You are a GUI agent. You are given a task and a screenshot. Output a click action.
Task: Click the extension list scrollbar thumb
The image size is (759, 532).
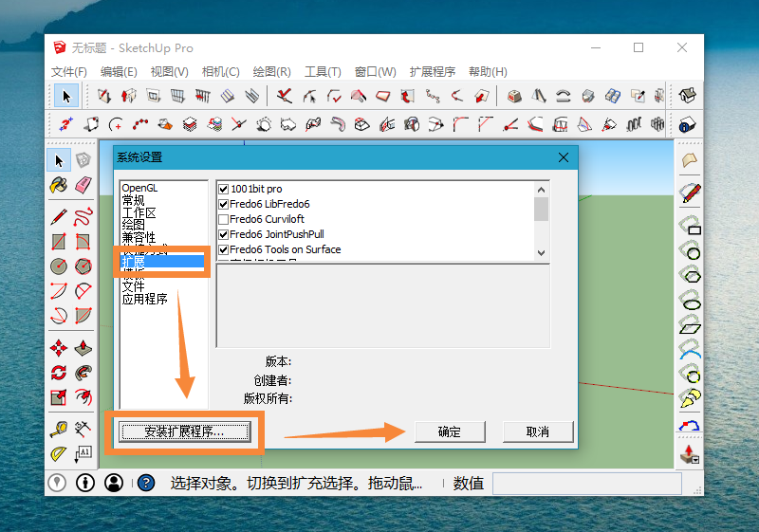[x=541, y=209]
